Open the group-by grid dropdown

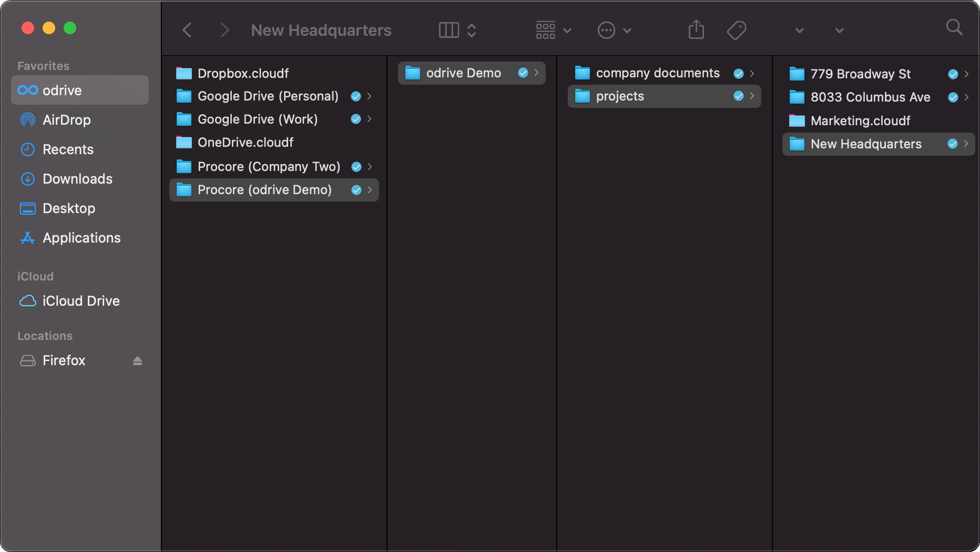[553, 30]
